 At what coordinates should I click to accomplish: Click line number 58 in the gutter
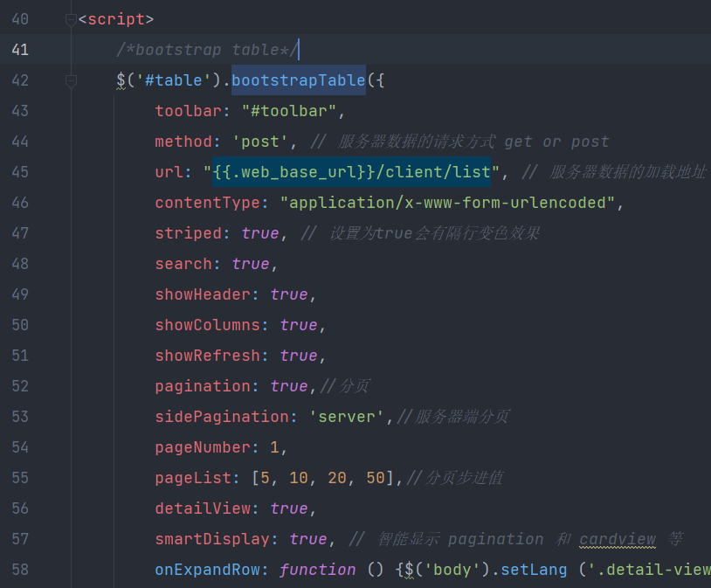[x=20, y=570]
